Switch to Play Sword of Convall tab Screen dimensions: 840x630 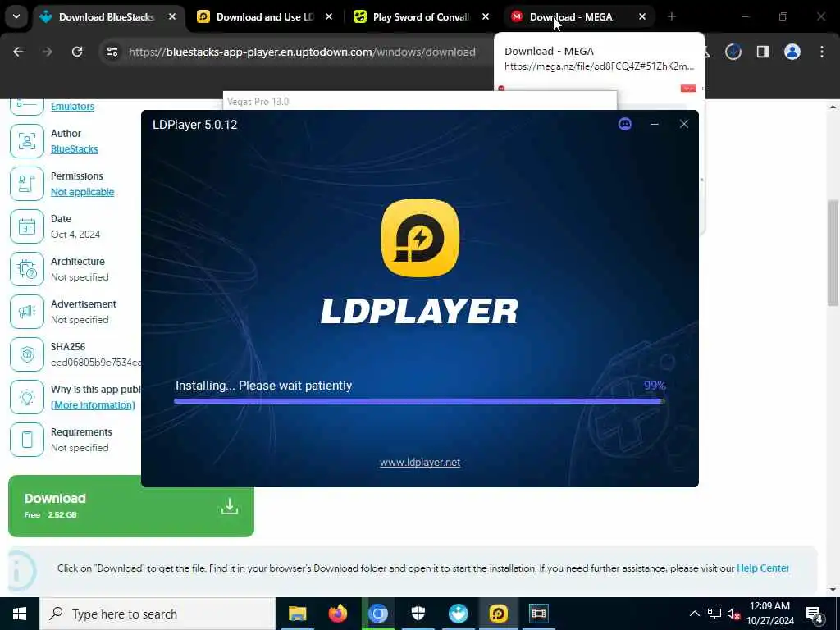click(421, 17)
